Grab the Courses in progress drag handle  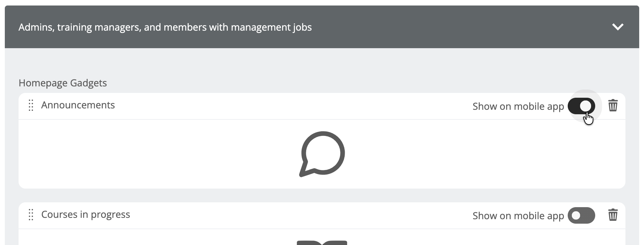coord(31,215)
